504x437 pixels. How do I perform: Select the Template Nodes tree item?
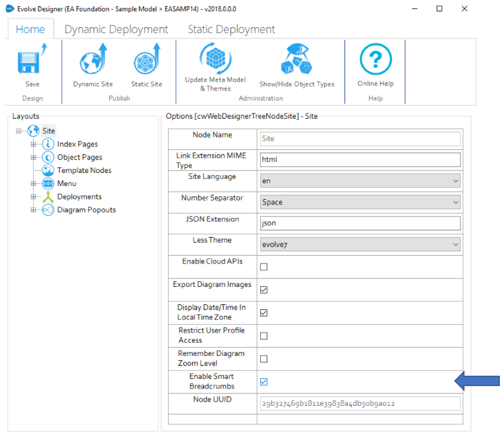coord(83,170)
